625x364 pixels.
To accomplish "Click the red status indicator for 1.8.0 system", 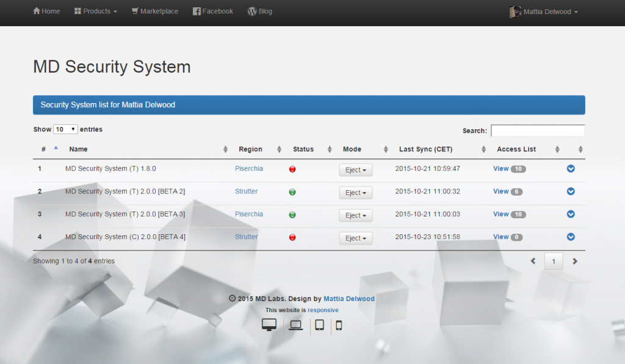I will pyautogui.click(x=292, y=169).
